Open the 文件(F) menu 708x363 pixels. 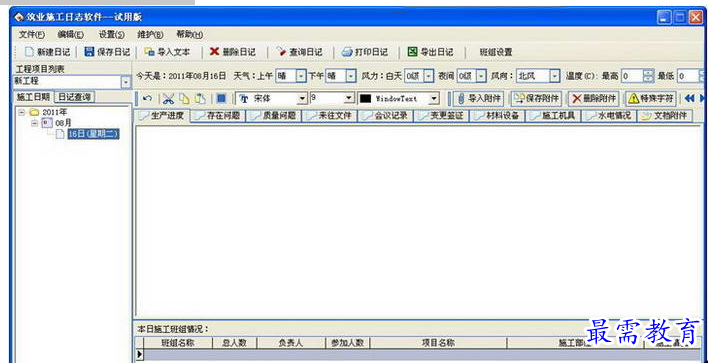click(32, 34)
